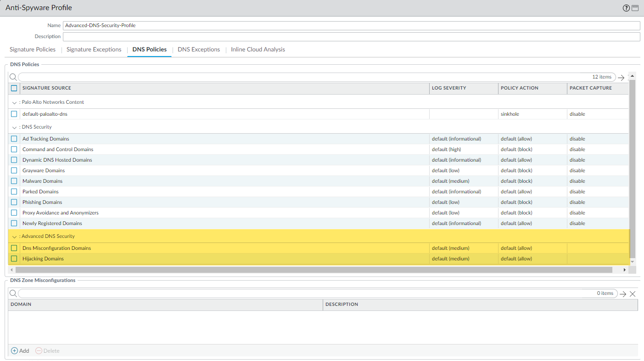The image size is (644, 361).
Task: Click Add under DNS Zone Misconfigurations
Action: click(x=20, y=350)
